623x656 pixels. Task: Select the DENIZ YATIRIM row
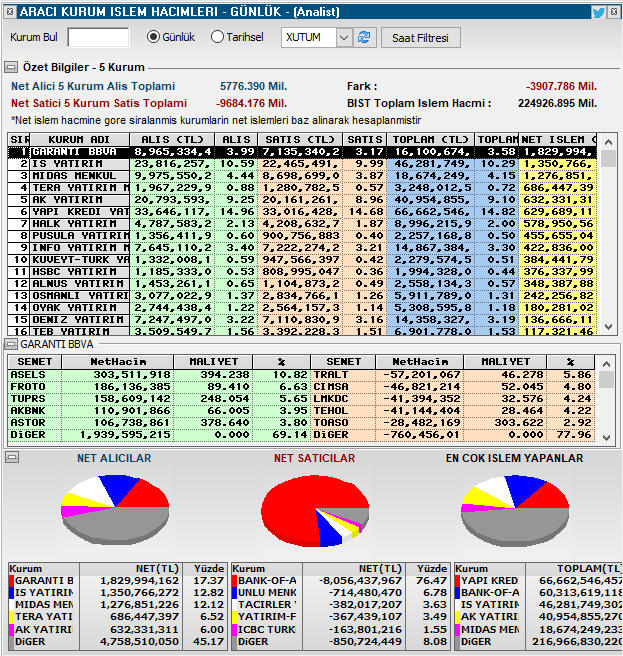click(x=302, y=320)
